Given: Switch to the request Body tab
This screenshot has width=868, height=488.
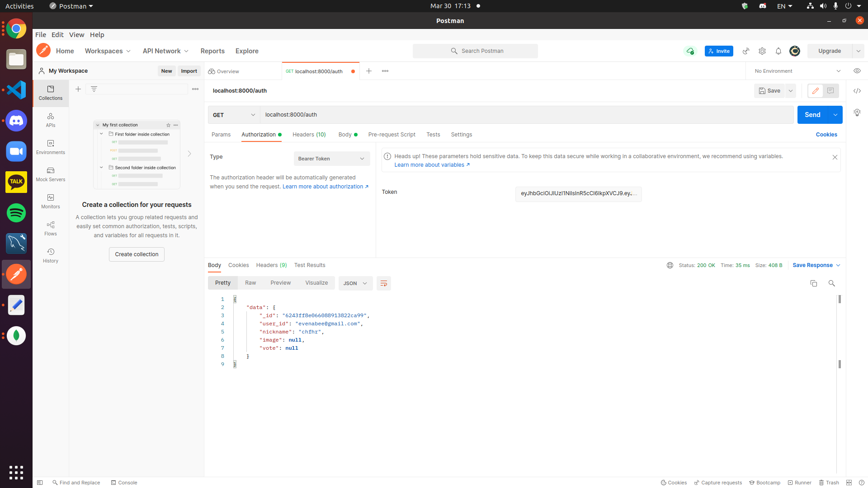Looking at the screenshot, I should [x=348, y=135].
